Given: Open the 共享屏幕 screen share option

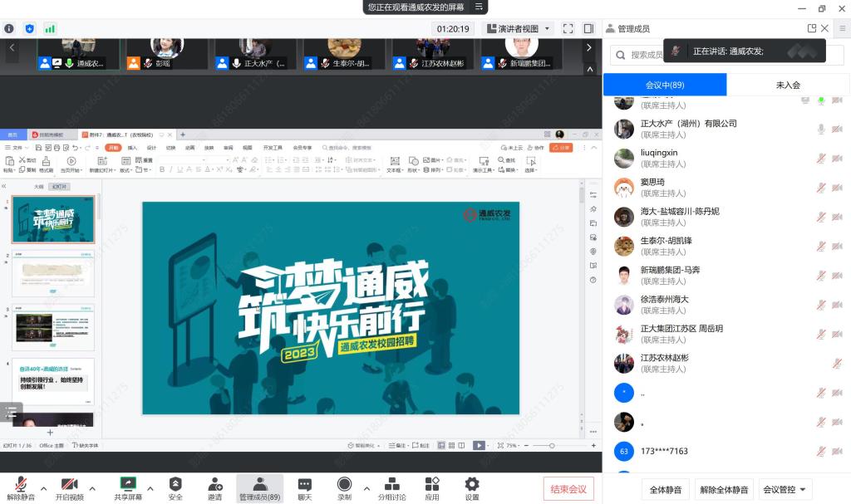Looking at the screenshot, I should (x=128, y=484).
